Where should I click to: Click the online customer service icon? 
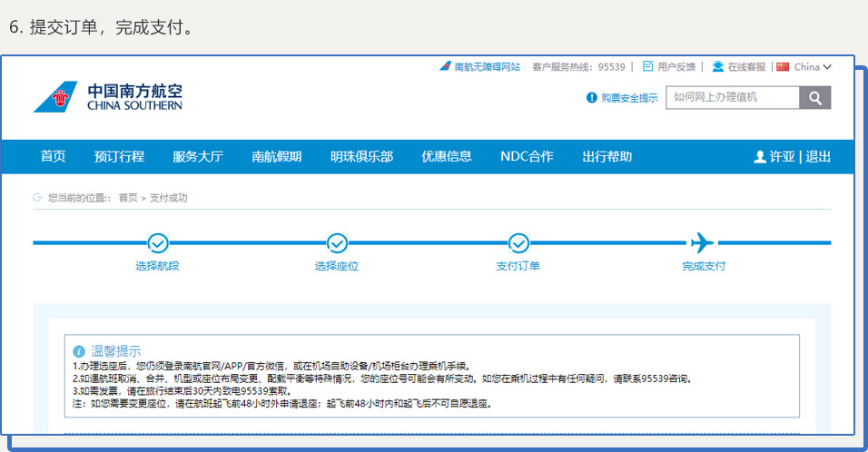718,66
